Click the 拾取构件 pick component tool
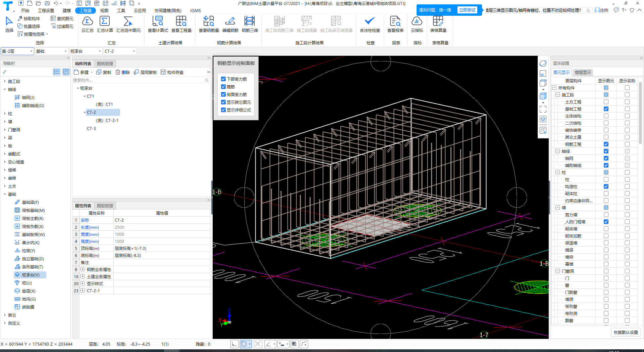The height and width of the screenshot is (352, 644). [x=29, y=18]
